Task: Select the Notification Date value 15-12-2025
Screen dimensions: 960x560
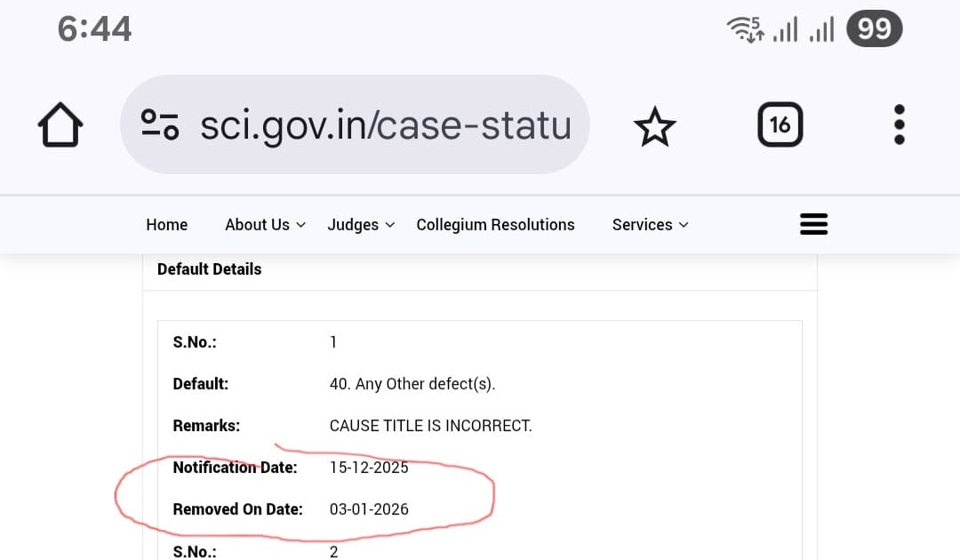Action: pos(369,468)
